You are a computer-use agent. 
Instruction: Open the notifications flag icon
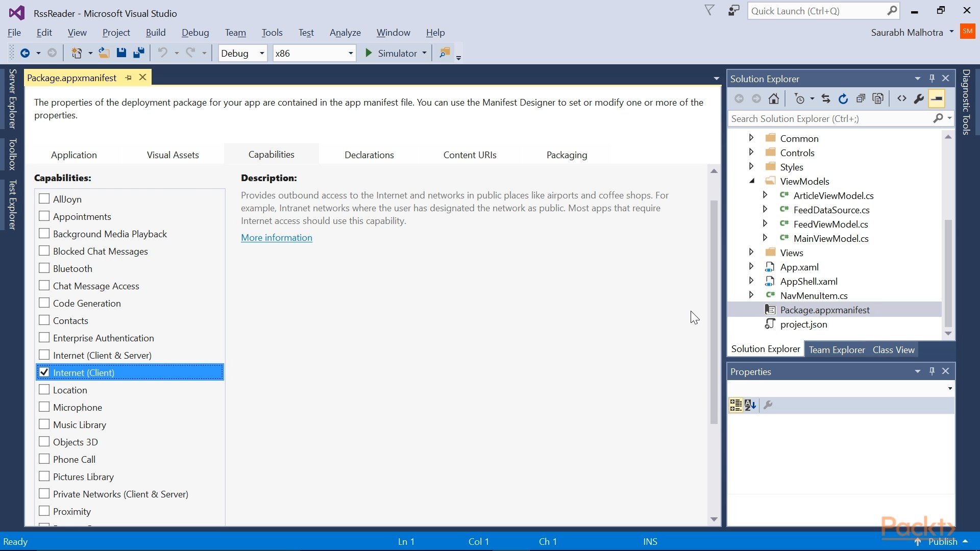coord(709,11)
